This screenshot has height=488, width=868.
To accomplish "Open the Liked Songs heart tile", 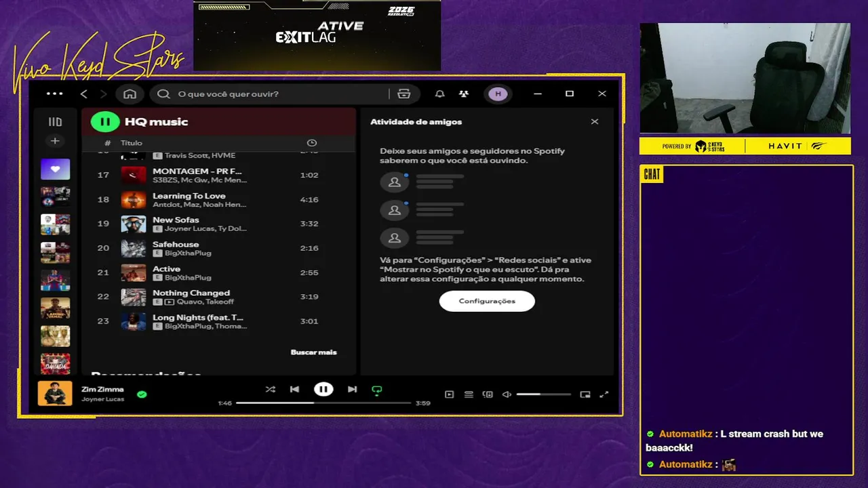I will tap(55, 169).
